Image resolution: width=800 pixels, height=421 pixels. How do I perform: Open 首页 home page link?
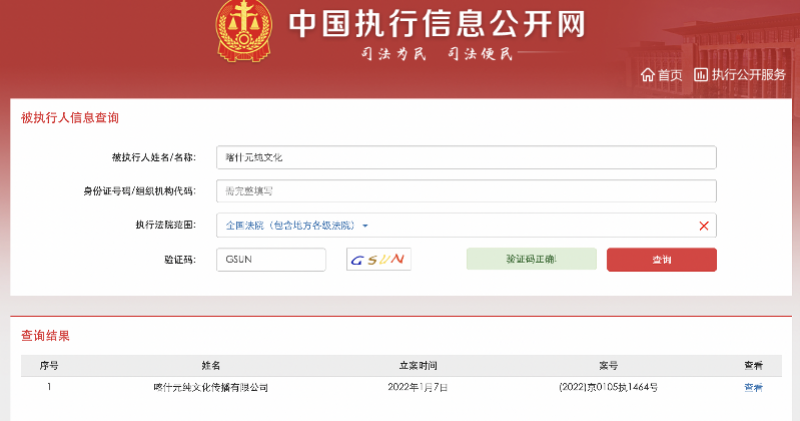(670, 75)
